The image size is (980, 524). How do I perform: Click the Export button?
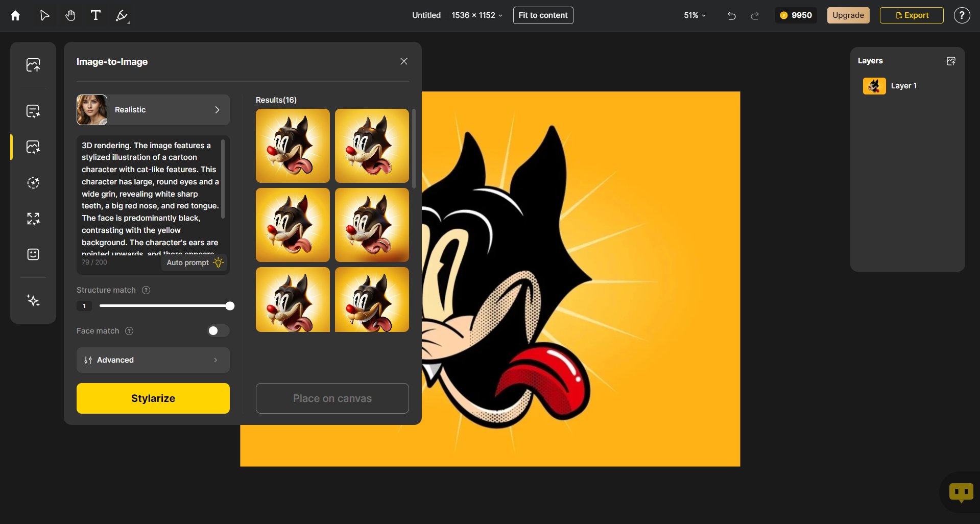click(x=912, y=15)
